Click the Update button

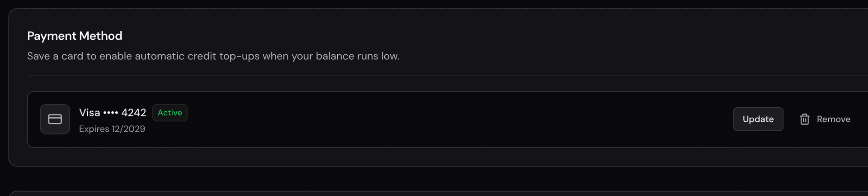tap(758, 119)
